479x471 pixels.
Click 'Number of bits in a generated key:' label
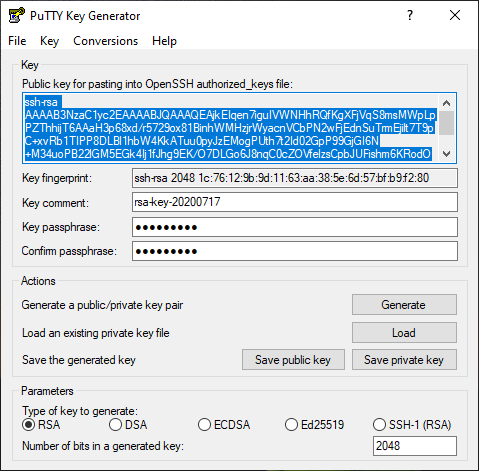coord(103,446)
